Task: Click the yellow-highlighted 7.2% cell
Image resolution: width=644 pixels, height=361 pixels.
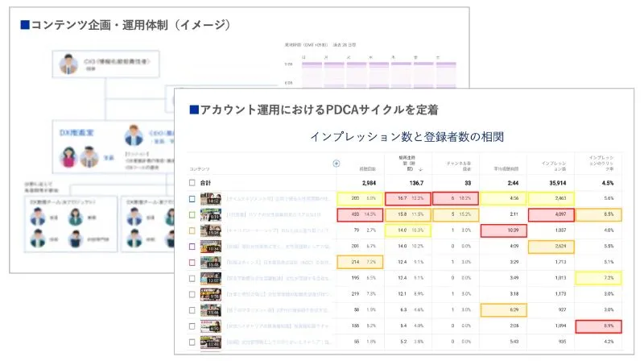Action: pos(598,278)
